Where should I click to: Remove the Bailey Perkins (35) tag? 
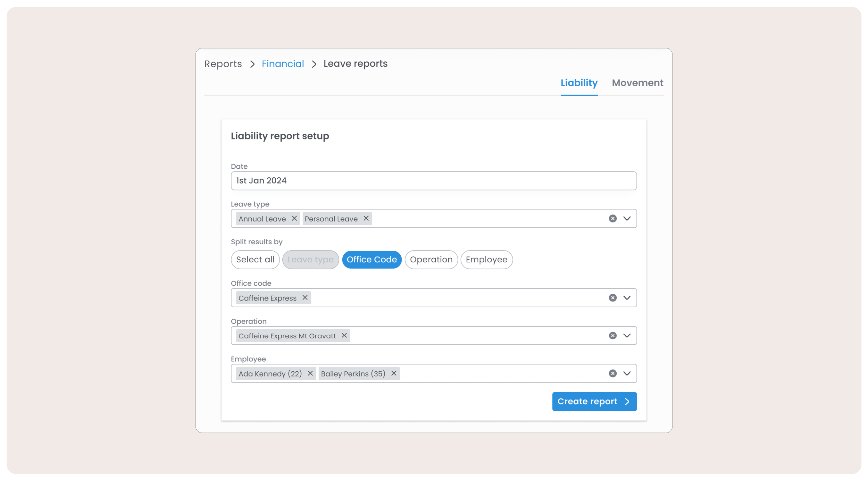click(394, 373)
